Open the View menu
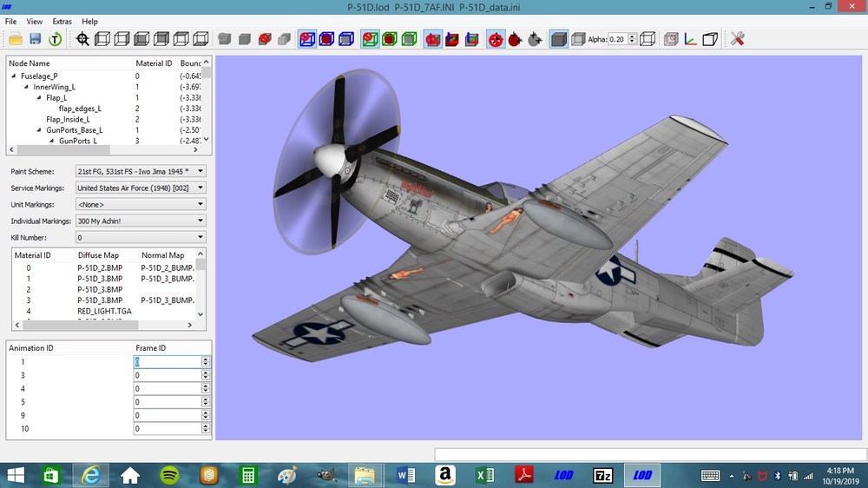The width and height of the screenshot is (868, 488). (x=35, y=21)
